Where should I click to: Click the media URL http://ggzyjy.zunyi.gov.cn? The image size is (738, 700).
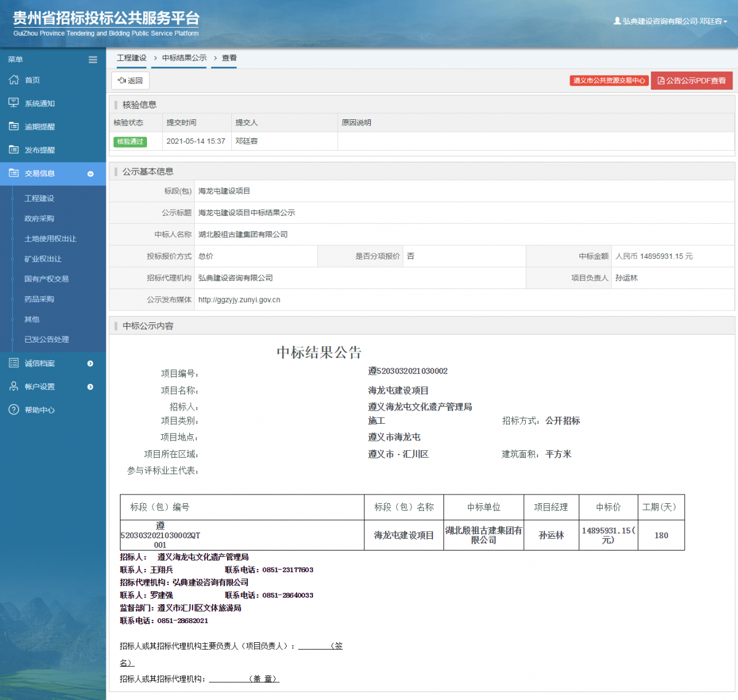pyautogui.click(x=239, y=300)
